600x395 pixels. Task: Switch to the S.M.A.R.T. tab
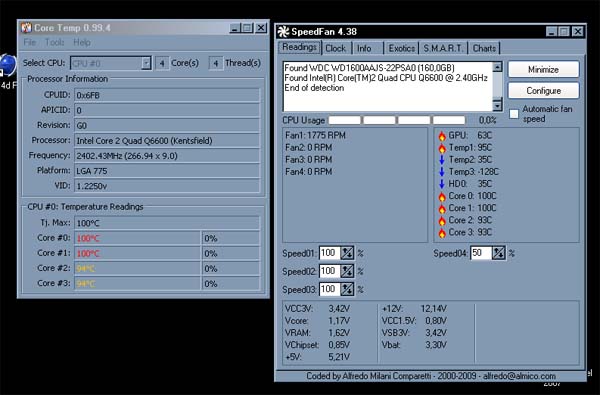443,48
